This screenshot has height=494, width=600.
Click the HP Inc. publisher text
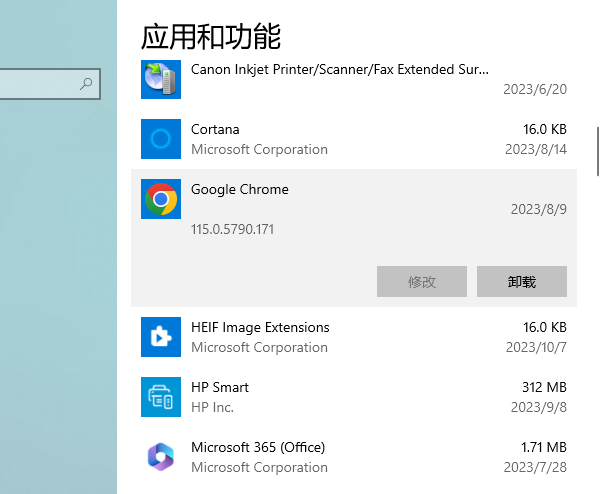coord(212,407)
